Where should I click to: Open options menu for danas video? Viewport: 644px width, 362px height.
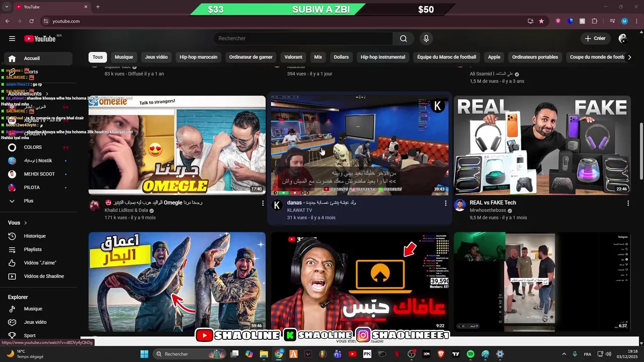click(445, 203)
